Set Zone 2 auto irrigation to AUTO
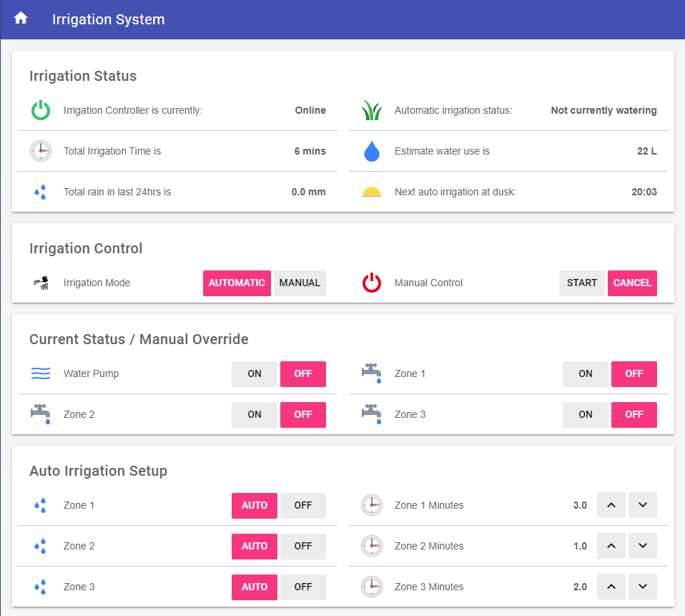Image resolution: width=685 pixels, height=616 pixels. (255, 546)
